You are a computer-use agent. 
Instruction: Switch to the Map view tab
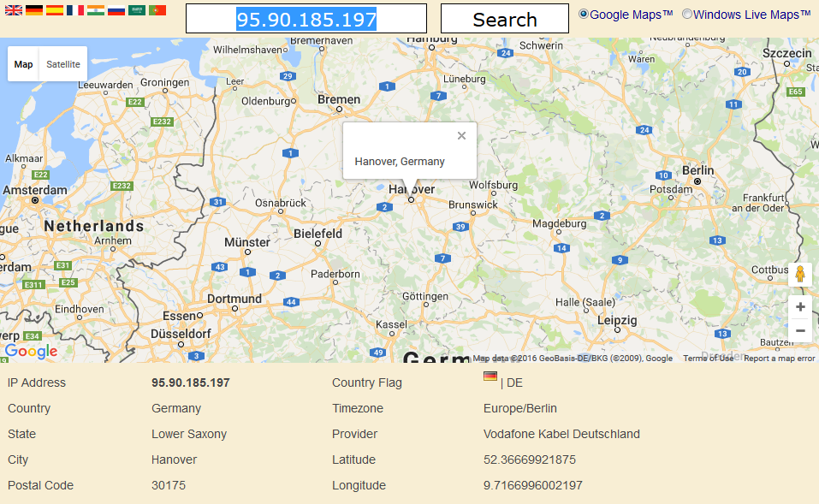click(x=23, y=64)
